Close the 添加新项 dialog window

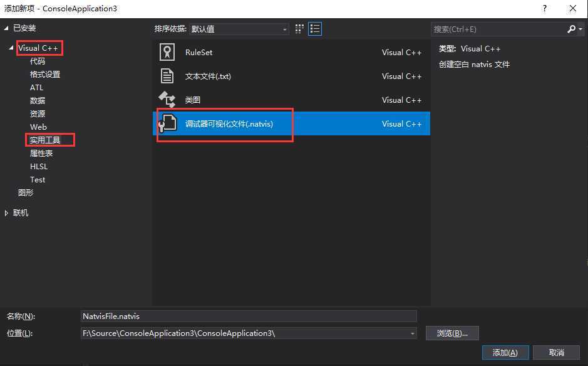coord(572,8)
